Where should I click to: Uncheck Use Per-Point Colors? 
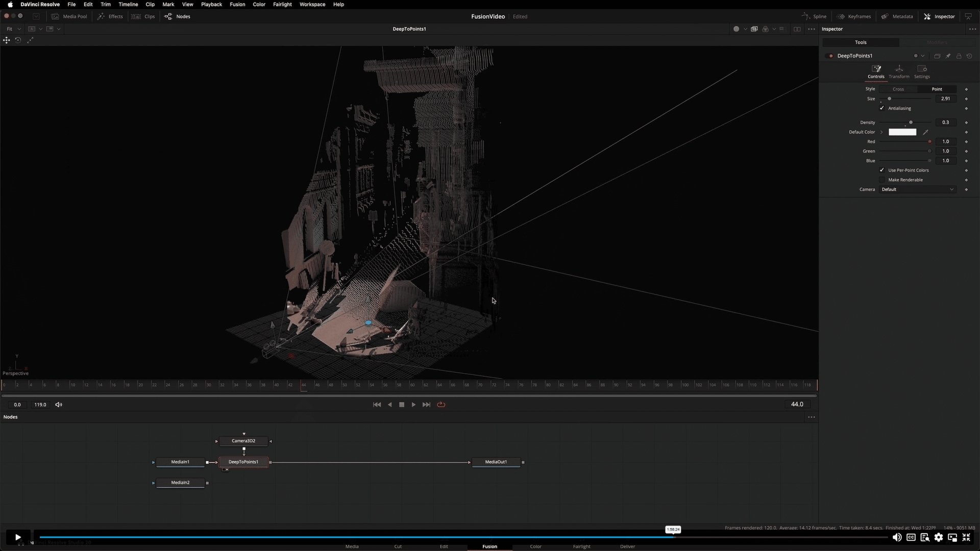881,170
